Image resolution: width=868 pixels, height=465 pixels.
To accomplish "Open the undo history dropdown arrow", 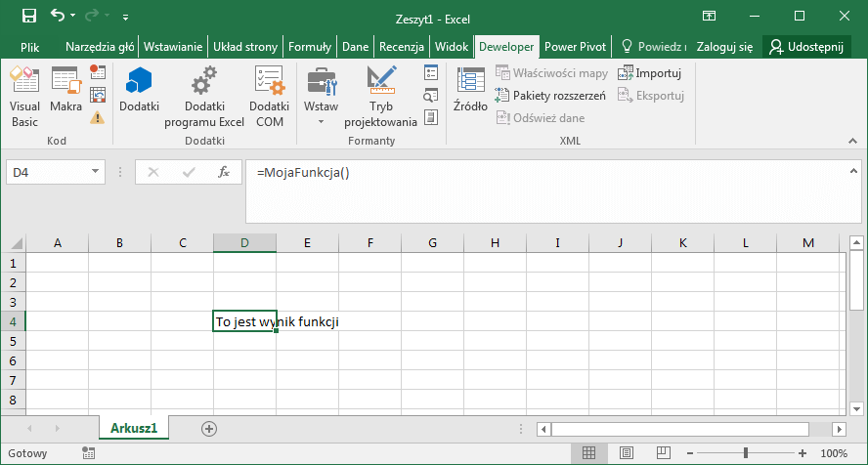I will (73, 16).
